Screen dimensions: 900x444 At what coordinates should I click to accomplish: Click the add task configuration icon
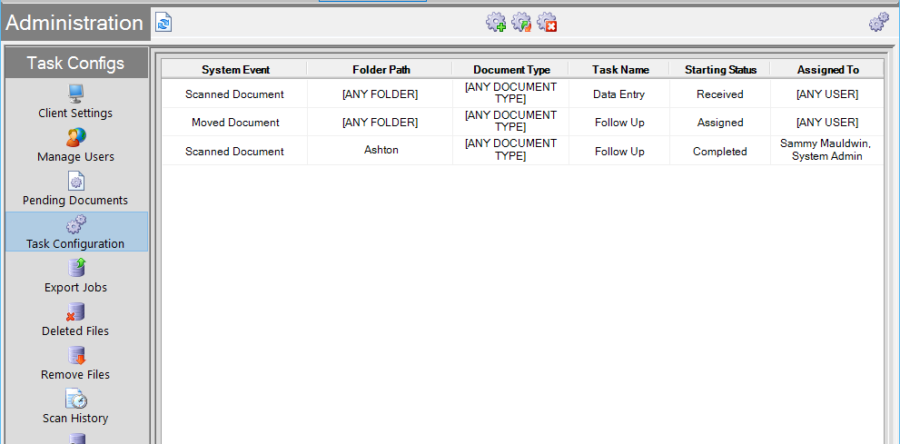(x=495, y=22)
